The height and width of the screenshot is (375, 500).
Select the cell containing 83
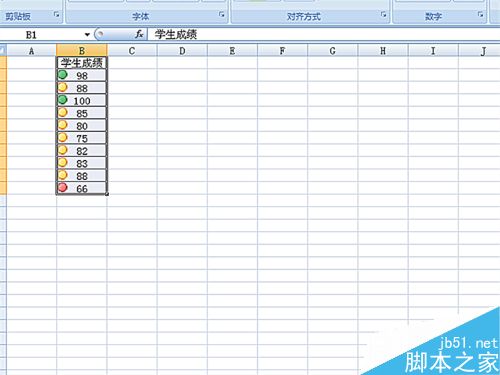pyautogui.click(x=82, y=163)
